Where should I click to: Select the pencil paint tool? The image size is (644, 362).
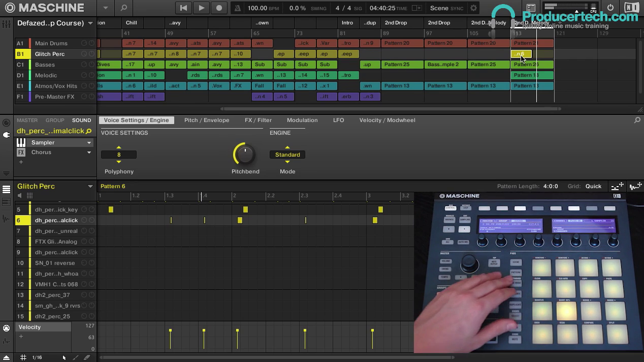click(x=76, y=357)
